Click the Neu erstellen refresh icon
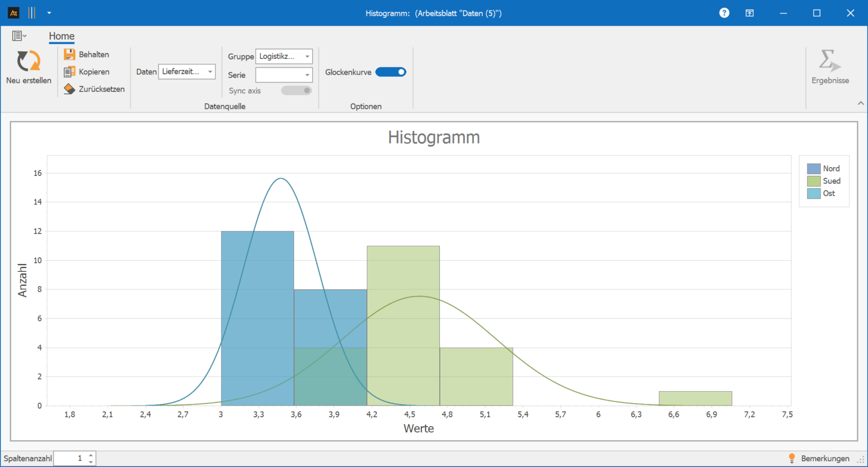The height and width of the screenshot is (467, 868). pyautogui.click(x=28, y=61)
